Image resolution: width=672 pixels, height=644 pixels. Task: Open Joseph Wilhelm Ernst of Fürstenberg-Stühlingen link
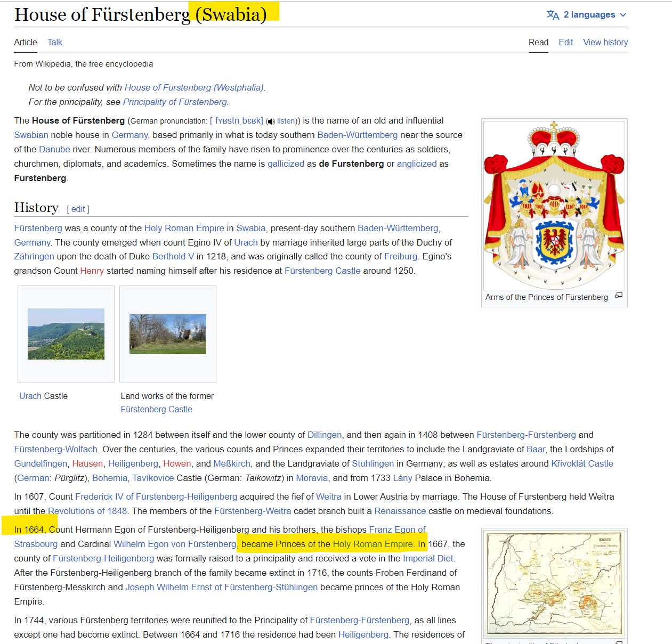coord(222,587)
